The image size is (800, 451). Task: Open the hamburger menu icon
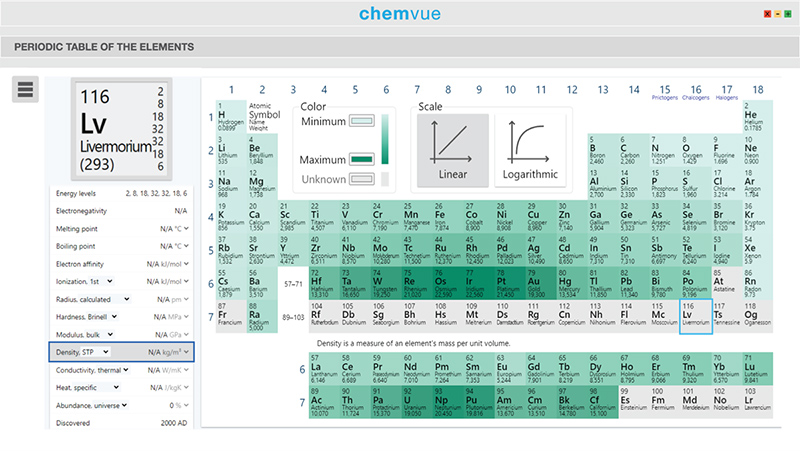tap(25, 89)
